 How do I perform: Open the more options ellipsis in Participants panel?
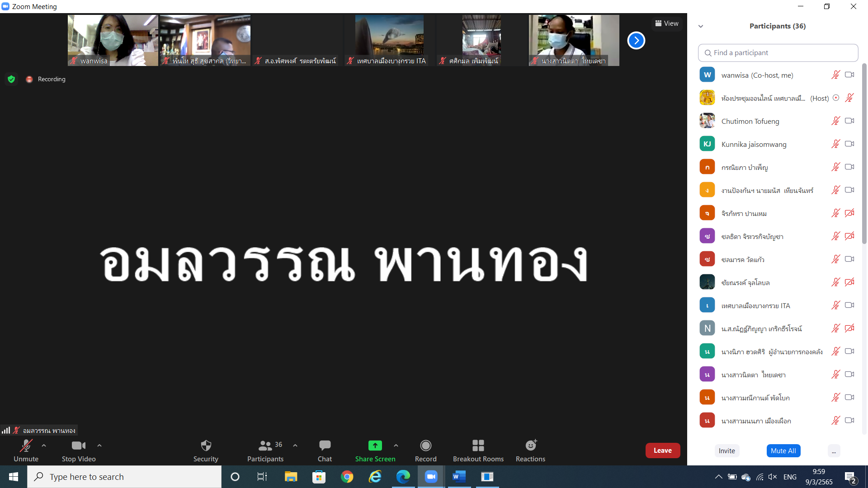(834, 450)
